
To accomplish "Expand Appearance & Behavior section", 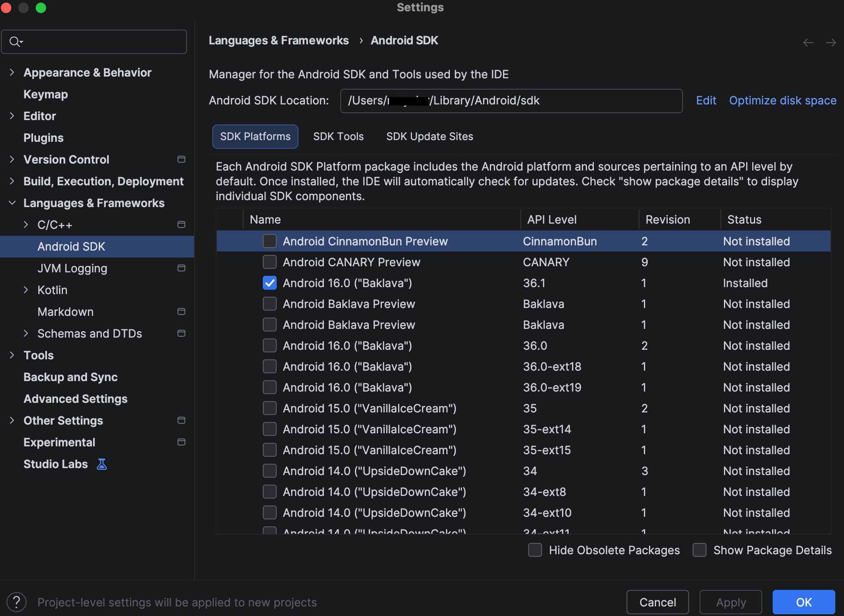I will pyautogui.click(x=12, y=72).
